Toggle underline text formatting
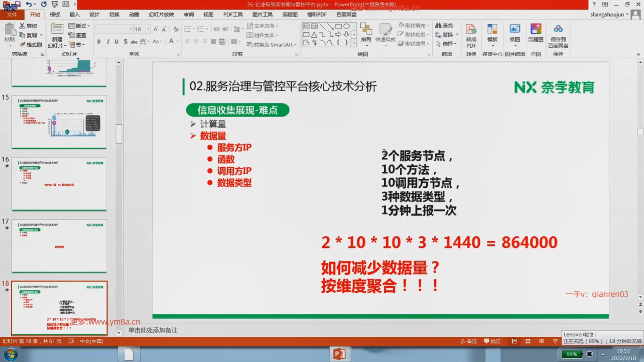The image size is (644, 362). (x=116, y=42)
